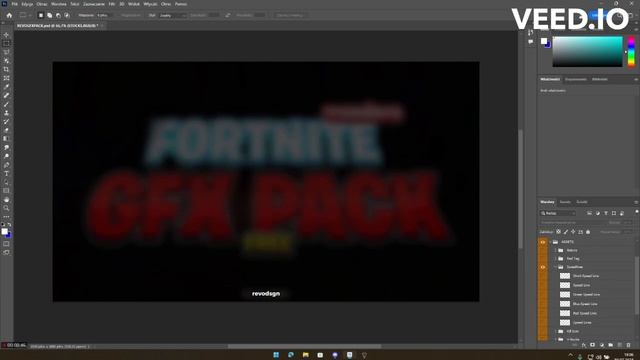Select the Eyedropper tool
The height and width of the screenshot is (360, 640).
point(6,87)
